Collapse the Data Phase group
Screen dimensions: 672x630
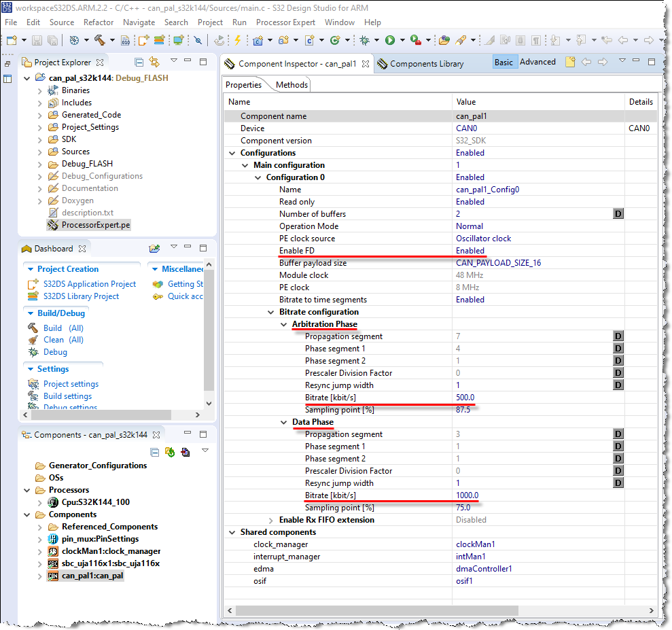[x=284, y=422]
